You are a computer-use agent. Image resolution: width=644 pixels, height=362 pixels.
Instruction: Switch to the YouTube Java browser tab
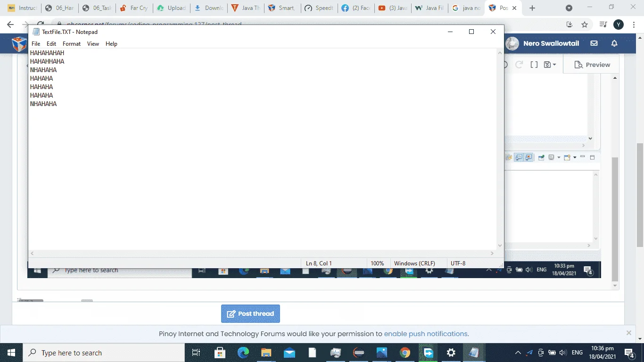coord(392,8)
